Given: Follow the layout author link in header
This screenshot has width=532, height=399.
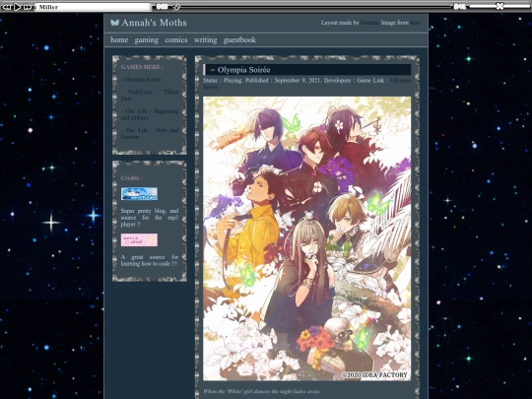Looking at the screenshot, I should point(369,23).
